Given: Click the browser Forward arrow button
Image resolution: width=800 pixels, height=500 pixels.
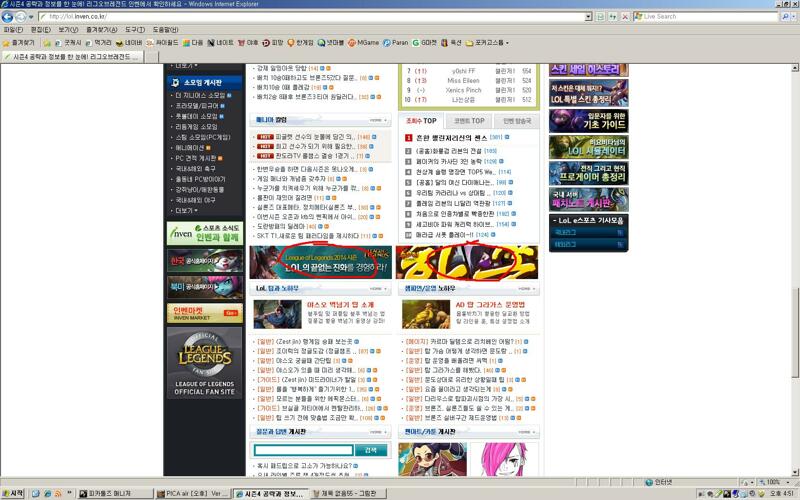Looking at the screenshot, I should click(20, 17).
